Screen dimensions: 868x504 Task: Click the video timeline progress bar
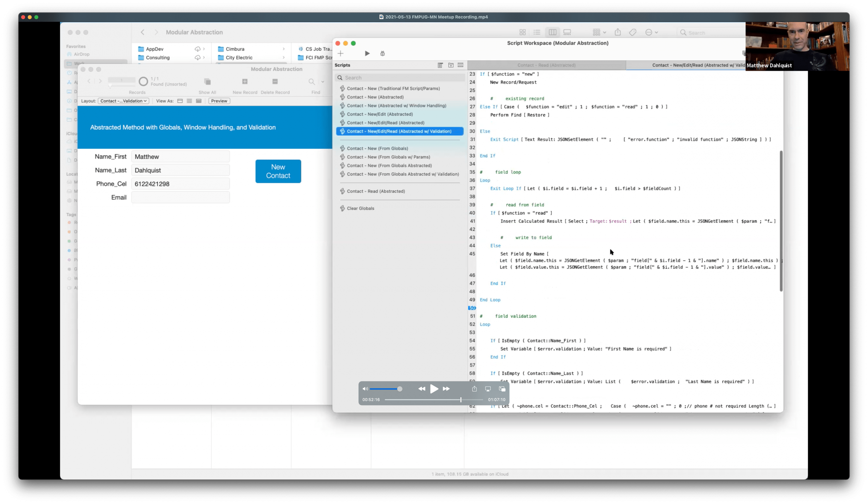point(434,400)
